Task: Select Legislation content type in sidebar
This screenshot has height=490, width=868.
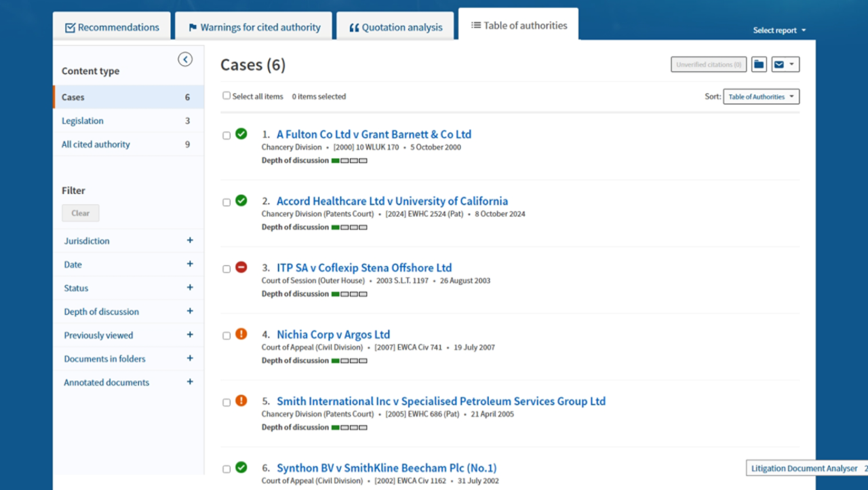Action: tap(83, 121)
